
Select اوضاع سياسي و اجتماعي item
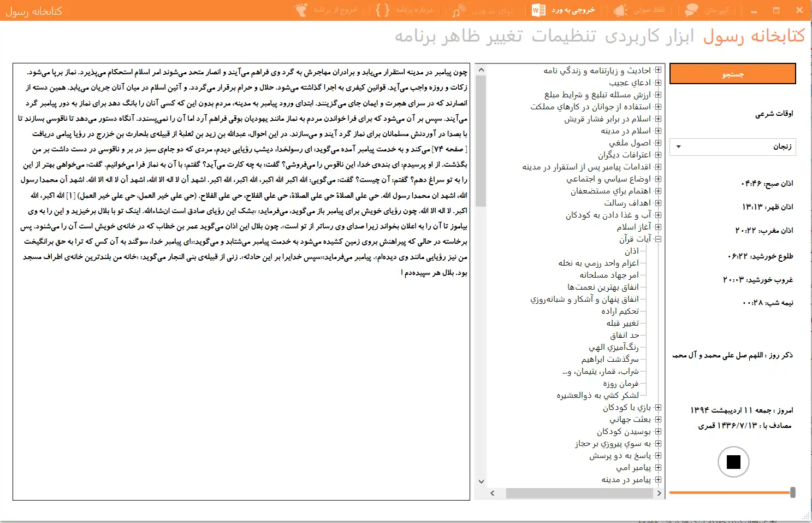(609, 179)
